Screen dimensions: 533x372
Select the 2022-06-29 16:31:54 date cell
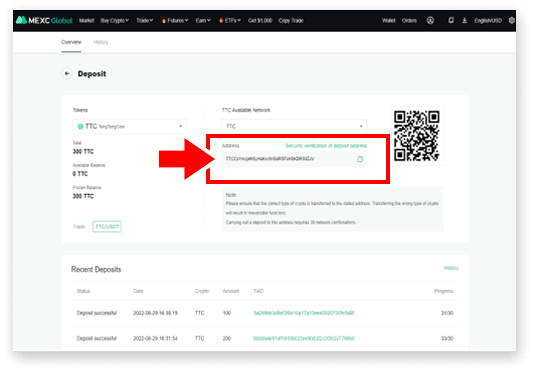[155, 338]
